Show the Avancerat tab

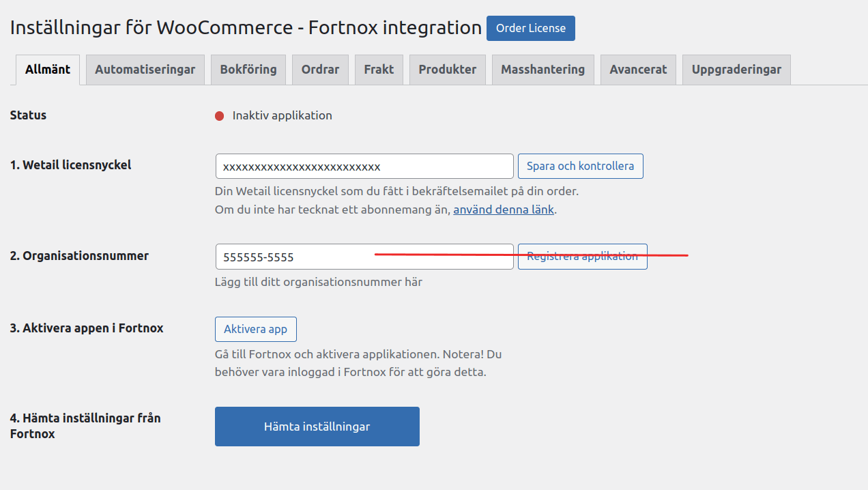point(638,70)
